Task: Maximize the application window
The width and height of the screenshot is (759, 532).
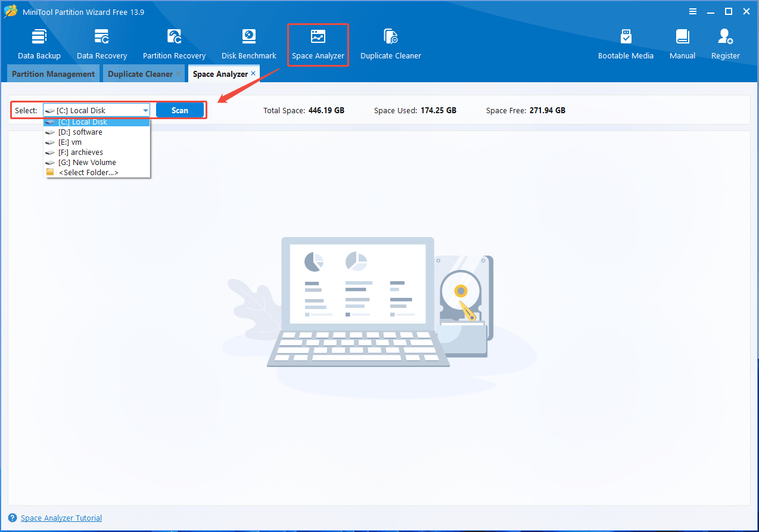Action: (x=728, y=11)
